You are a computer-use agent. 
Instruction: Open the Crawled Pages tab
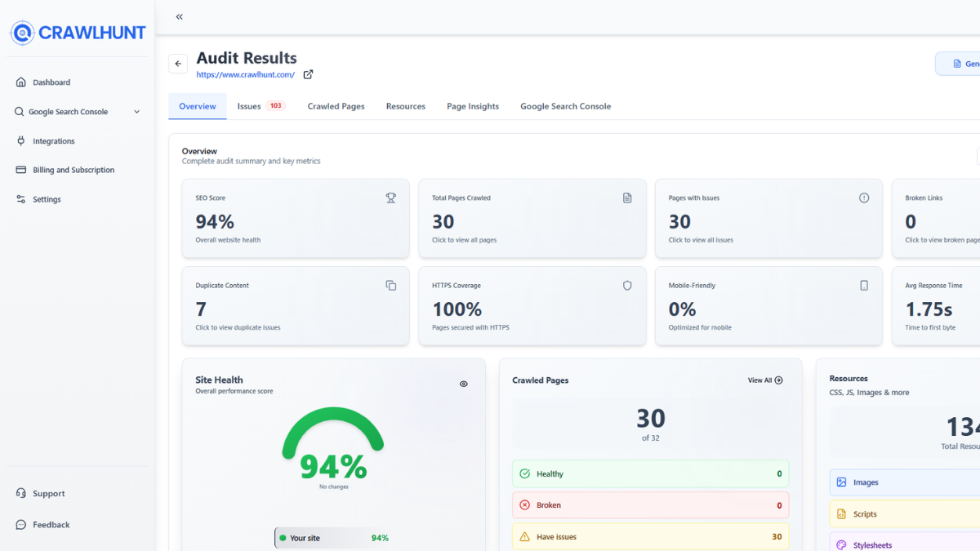[336, 106]
